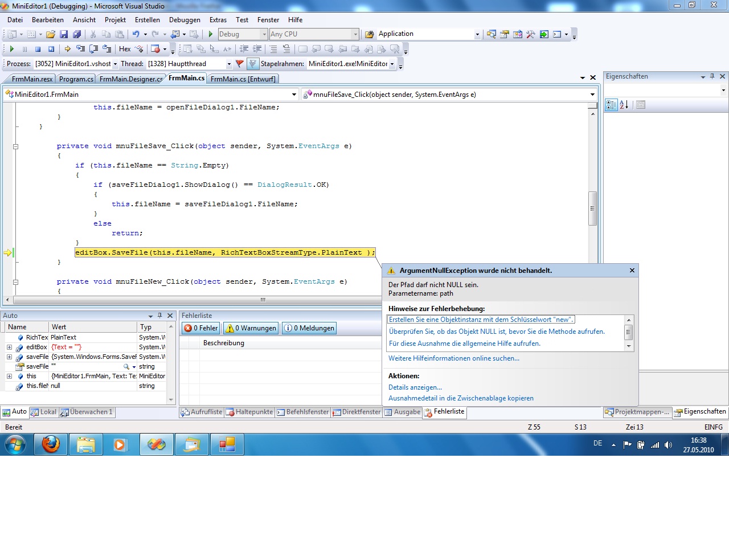729x560 pixels.
Task: Open the Thread Hauptthread dropdown
Action: point(229,64)
